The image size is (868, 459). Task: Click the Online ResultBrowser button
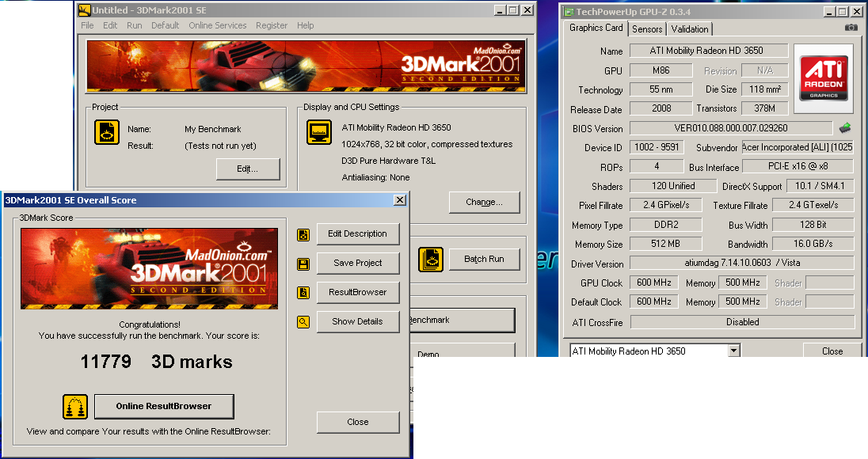(164, 407)
